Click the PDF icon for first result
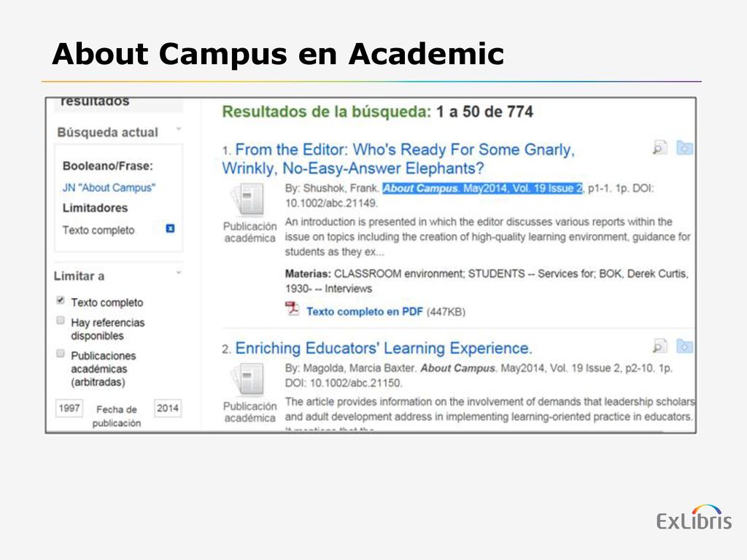Viewport: 747px width, 560px height. pyautogui.click(x=292, y=309)
